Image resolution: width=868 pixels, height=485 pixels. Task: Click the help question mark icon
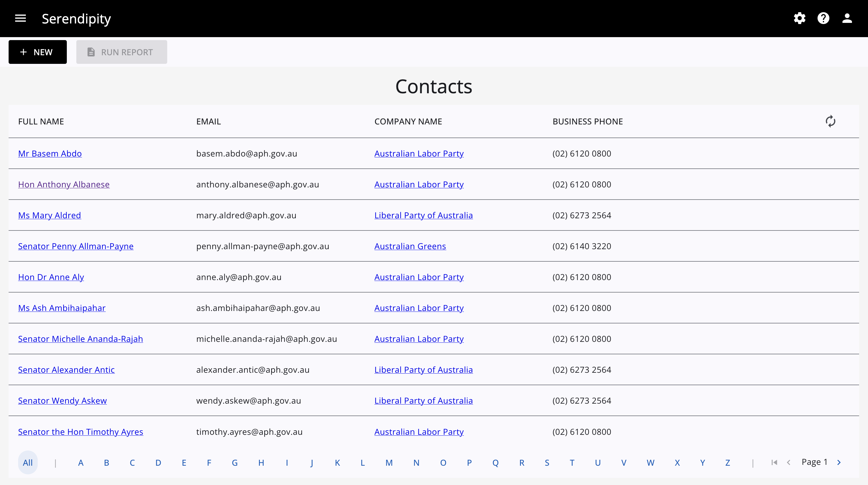pyautogui.click(x=823, y=18)
